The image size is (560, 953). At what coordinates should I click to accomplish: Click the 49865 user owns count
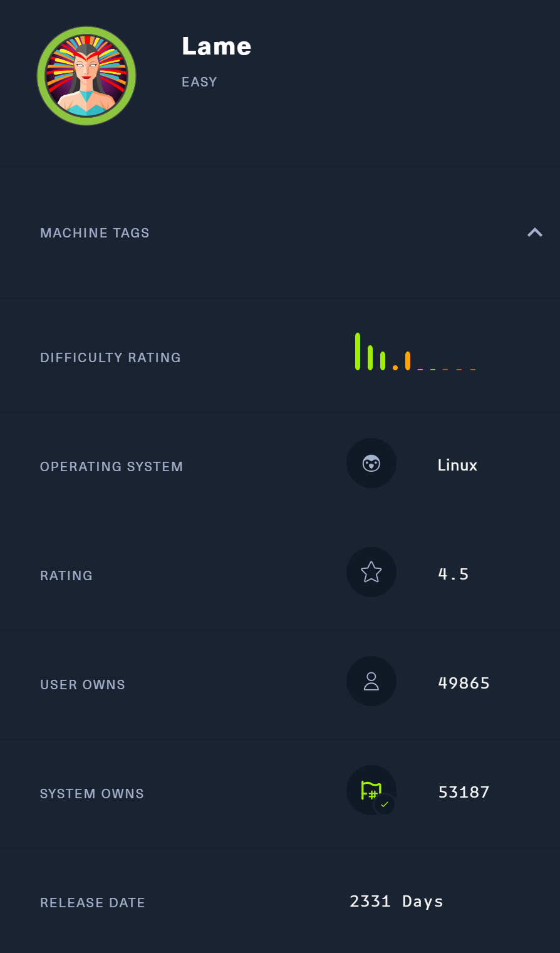(x=464, y=683)
